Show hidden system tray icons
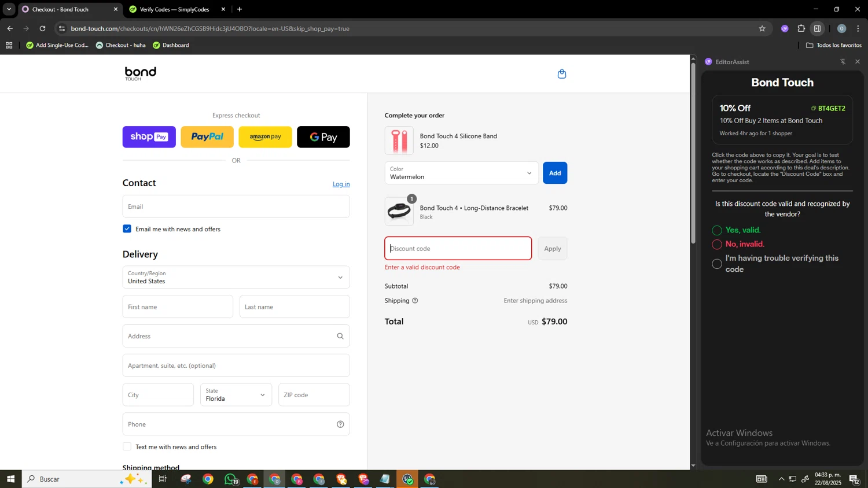The width and height of the screenshot is (868, 488). [x=781, y=479]
